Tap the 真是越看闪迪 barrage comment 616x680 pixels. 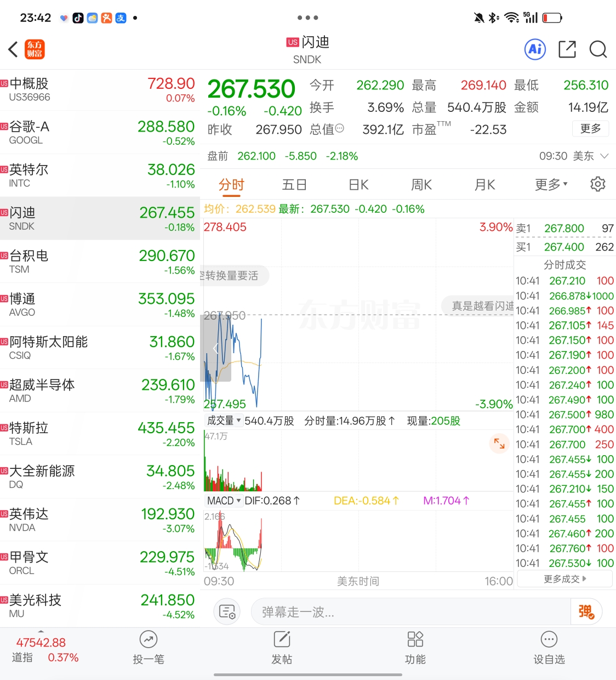(478, 306)
